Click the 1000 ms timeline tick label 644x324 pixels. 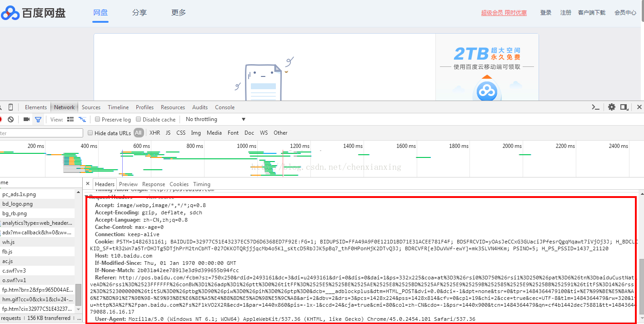pos(246,146)
